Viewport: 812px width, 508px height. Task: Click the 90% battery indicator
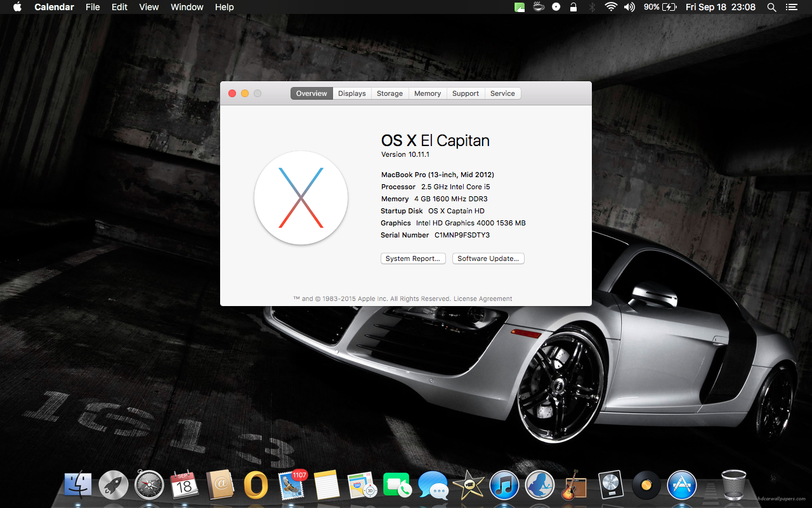click(660, 7)
